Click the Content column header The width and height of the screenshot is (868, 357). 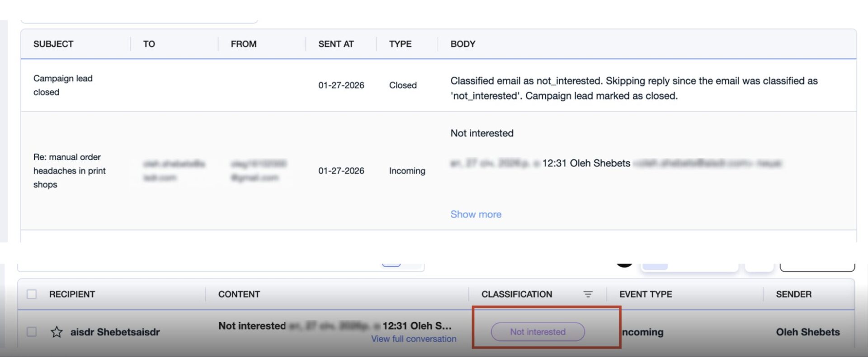tap(239, 294)
